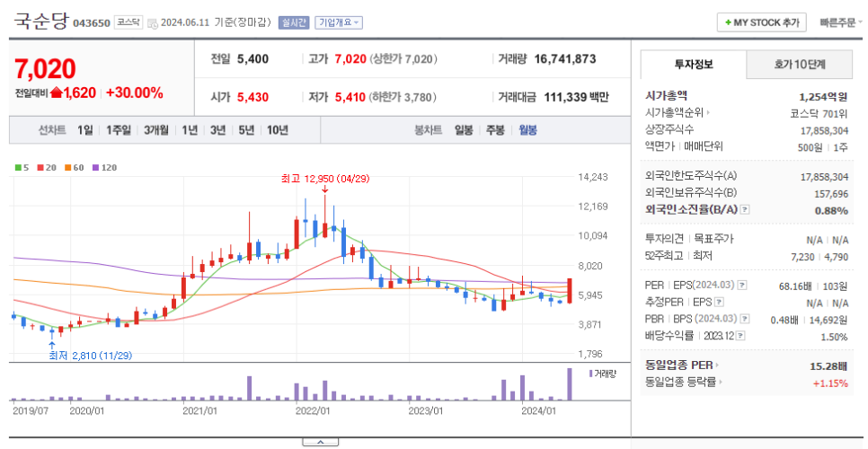Select the 투자정보 tab
The width and height of the screenshot is (868, 449).
(x=693, y=64)
